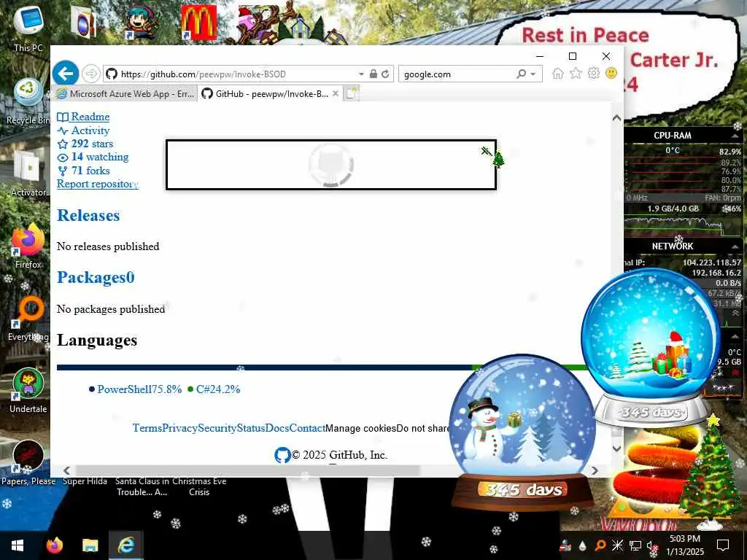Image resolution: width=747 pixels, height=560 pixels.
Task: Open the Releases heading link
Action: [88, 215]
